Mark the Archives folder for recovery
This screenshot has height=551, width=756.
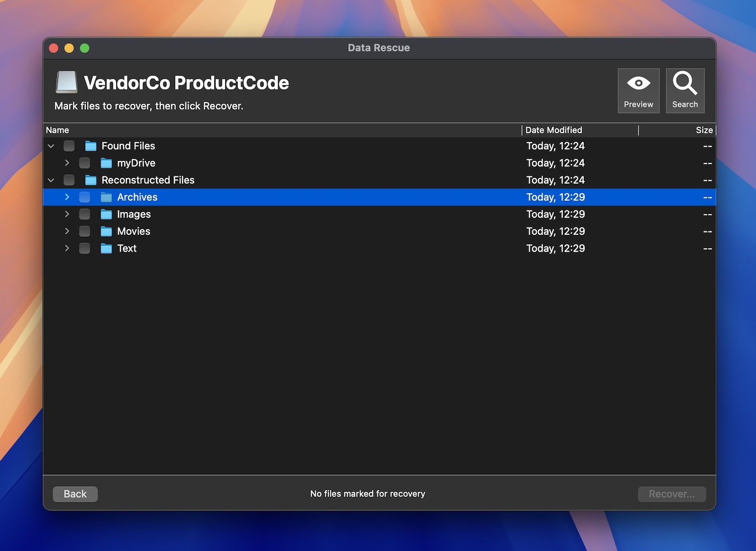(84, 197)
